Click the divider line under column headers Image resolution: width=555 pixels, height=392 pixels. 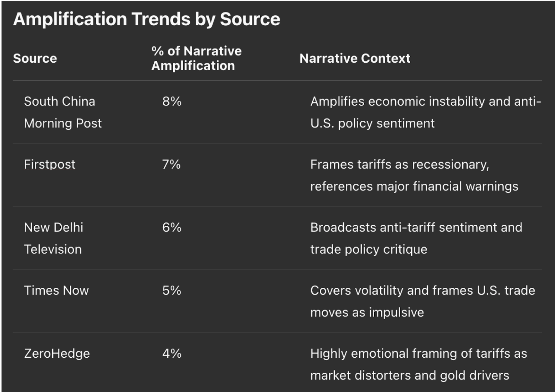point(277,80)
